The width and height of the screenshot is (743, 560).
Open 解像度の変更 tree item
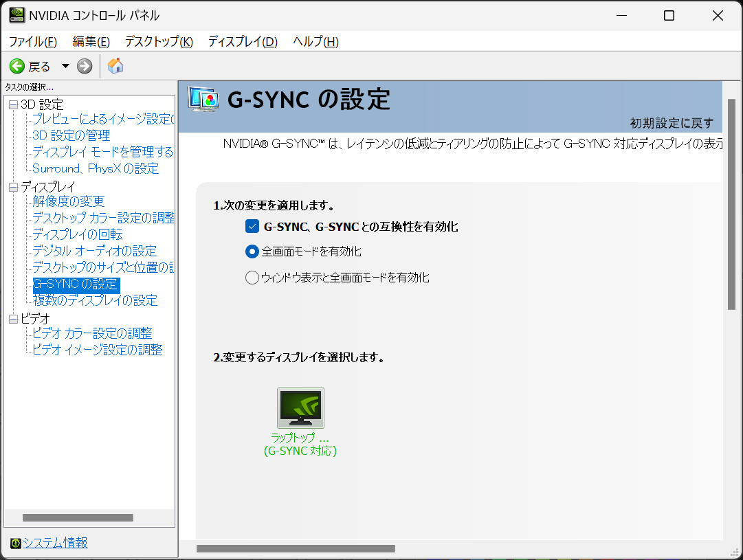click(x=69, y=201)
